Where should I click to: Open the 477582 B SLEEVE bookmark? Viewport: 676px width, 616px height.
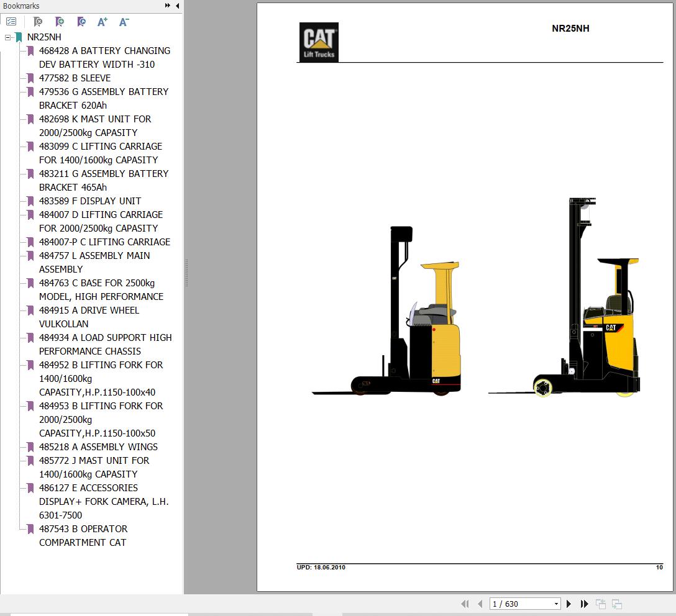[x=75, y=78]
